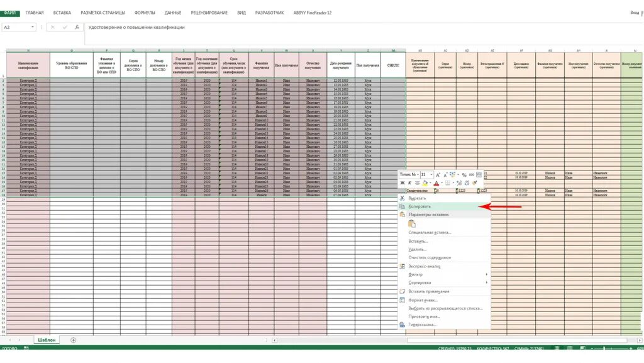Select Format Painter brush in mini toolbar
This screenshot has height=363, width=644.
(475, 182)
